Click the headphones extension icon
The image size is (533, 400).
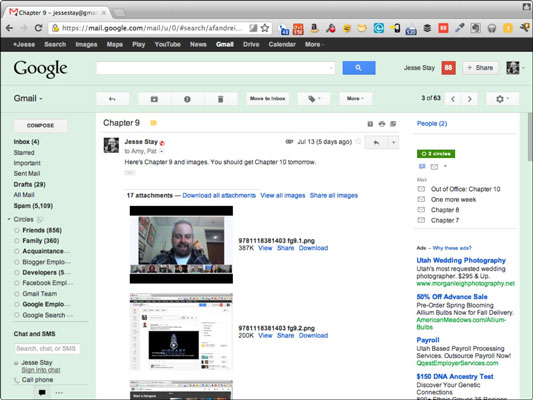click(492, 28)
